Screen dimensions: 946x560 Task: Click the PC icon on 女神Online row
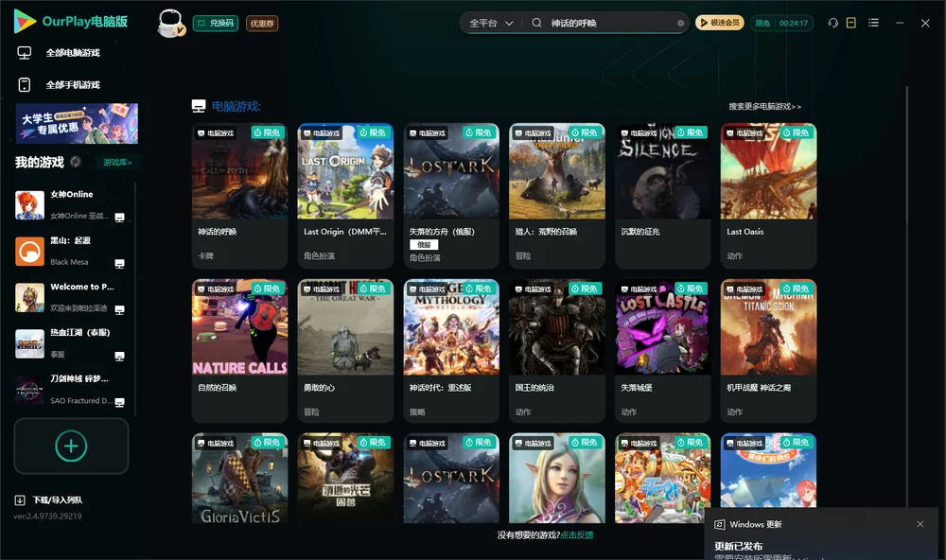pos(119,218)
